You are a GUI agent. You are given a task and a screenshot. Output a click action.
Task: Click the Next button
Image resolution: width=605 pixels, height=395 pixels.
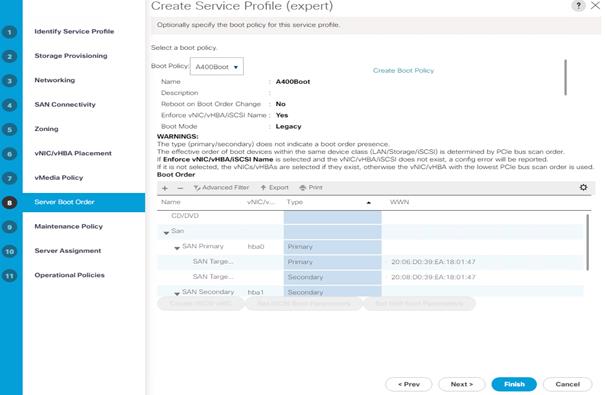tap(462, 384)
